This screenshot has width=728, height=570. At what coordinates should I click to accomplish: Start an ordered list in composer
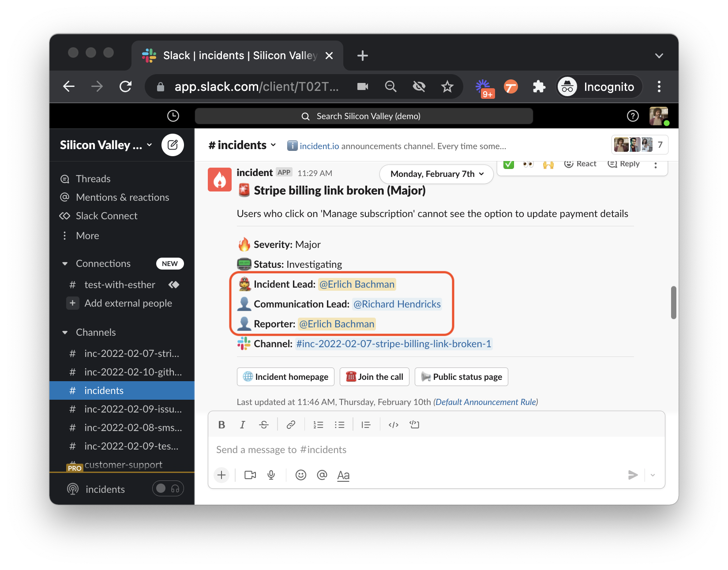[x=318, y=425]
